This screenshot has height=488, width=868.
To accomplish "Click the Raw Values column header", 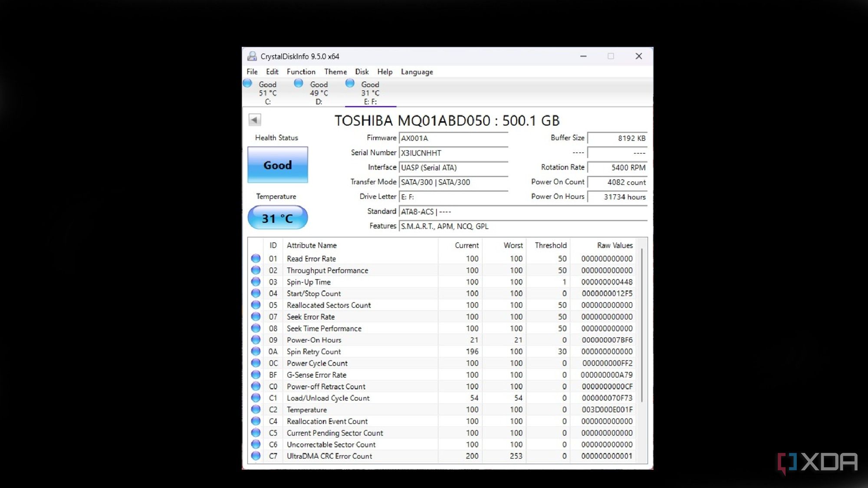I will click(x=604, y=245).
